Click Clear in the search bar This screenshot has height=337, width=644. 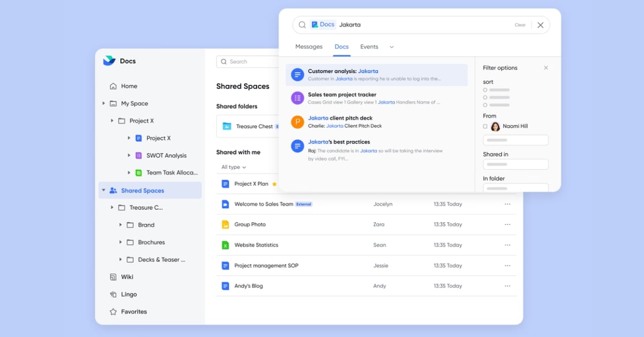coord(520,25)
